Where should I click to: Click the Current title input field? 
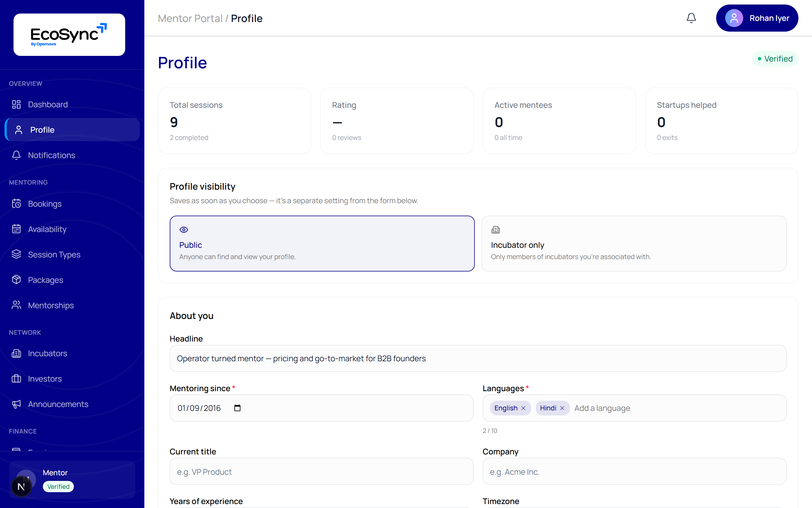tap(321, 471)
